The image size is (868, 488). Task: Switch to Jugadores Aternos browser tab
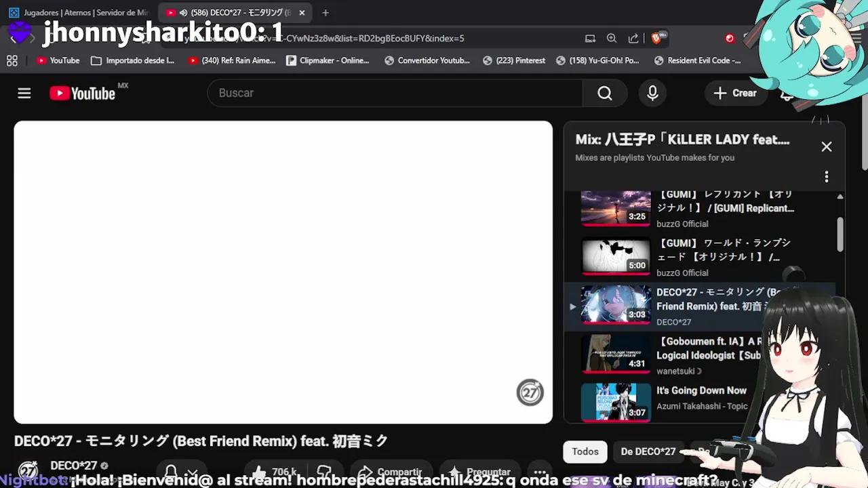[x=78, y=12]
